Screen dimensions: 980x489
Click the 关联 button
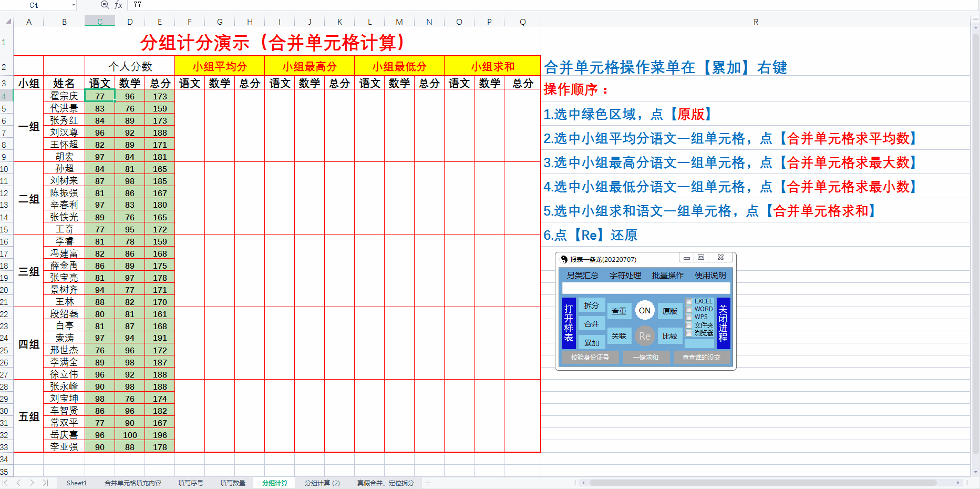tap(619, 336)
